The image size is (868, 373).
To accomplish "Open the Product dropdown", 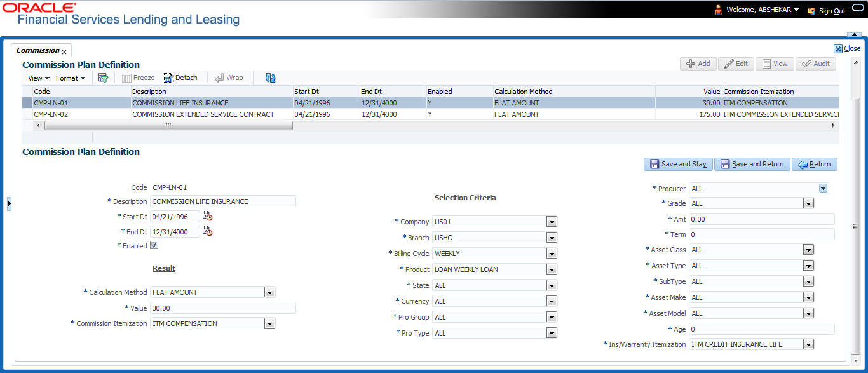I will 552,269.
